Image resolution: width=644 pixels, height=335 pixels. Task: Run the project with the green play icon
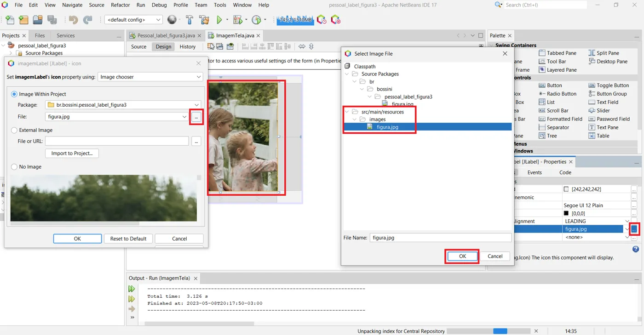pyautogui.click(x=219, y=20)
